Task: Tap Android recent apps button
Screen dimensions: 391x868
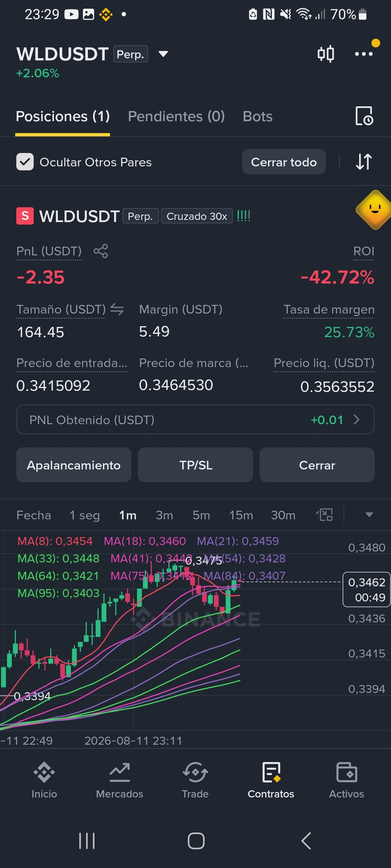Action: pyautogui.click(x=87, y=841)
